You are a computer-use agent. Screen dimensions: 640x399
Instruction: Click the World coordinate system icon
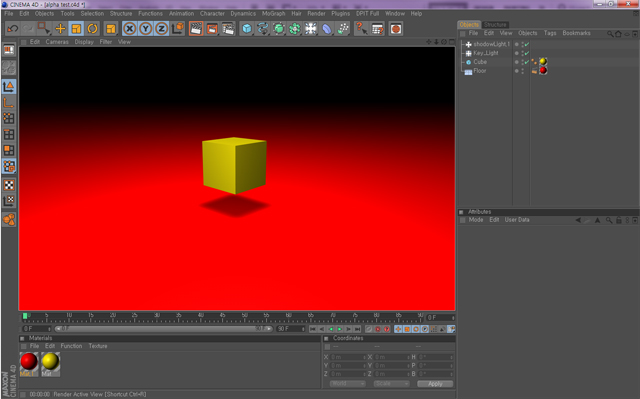pyautogui.click(x=178, y=29)
